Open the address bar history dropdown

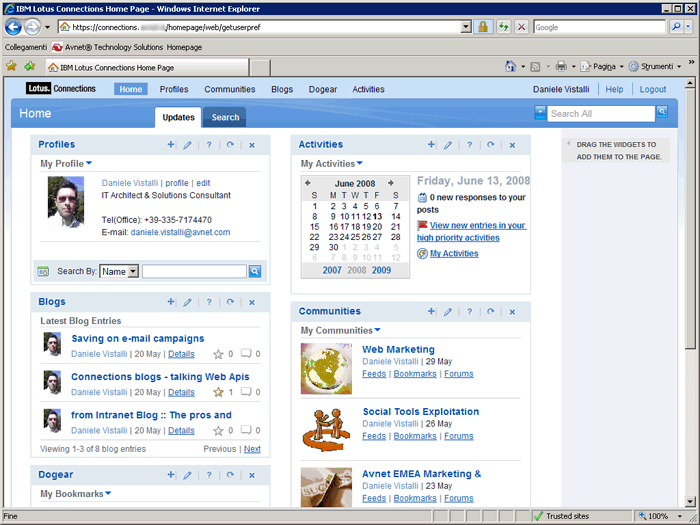click(x=466, y=27)
